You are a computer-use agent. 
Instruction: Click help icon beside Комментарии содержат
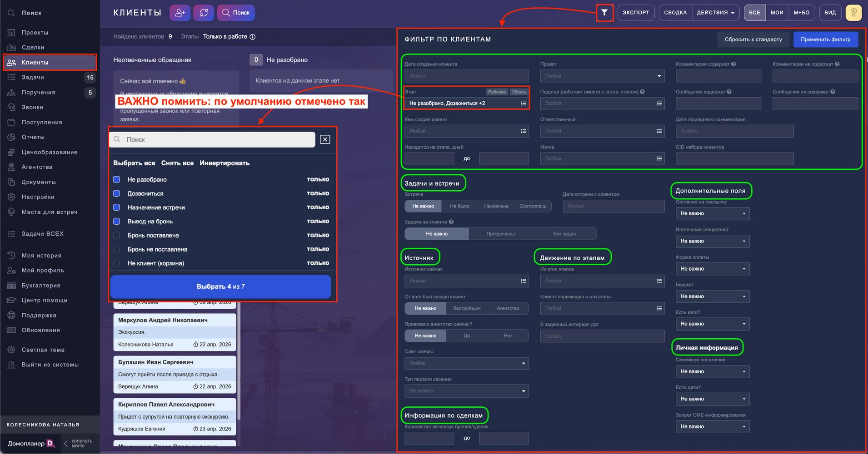(x=733, y=64)
